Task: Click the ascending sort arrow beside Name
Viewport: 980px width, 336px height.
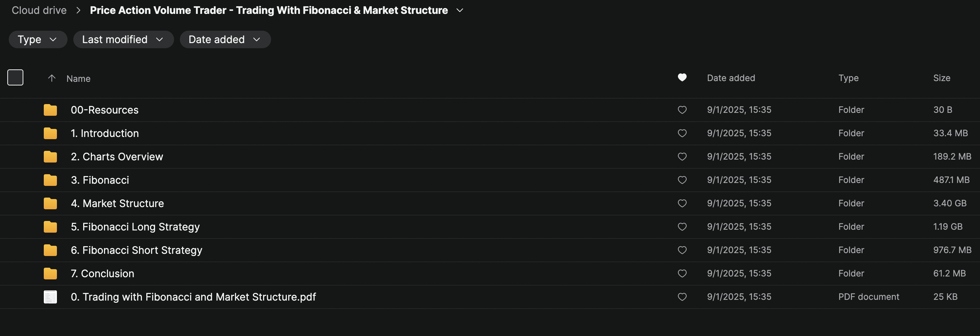Action: [x=51, y=78]
